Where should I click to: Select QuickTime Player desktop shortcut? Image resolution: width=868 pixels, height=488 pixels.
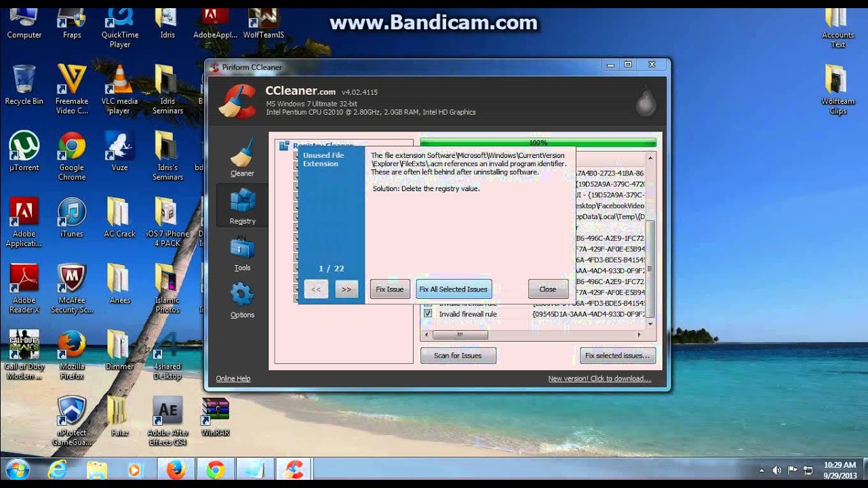120,28
